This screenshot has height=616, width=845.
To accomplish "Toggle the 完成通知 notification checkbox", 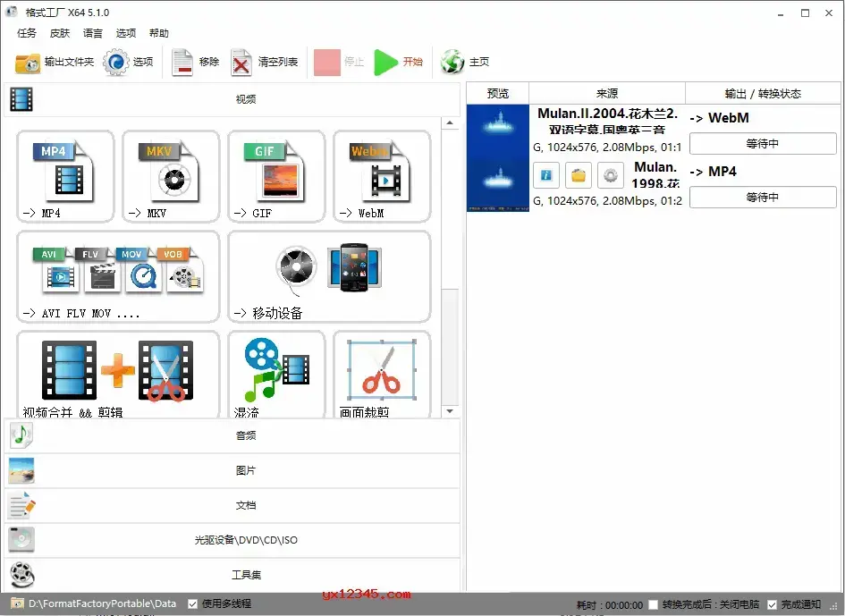I will (773, 604).
